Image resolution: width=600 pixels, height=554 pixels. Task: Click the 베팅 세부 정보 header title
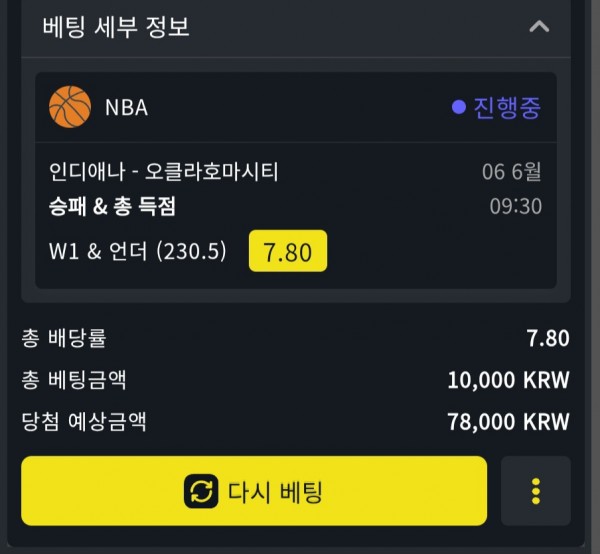(x=116, y=27)
